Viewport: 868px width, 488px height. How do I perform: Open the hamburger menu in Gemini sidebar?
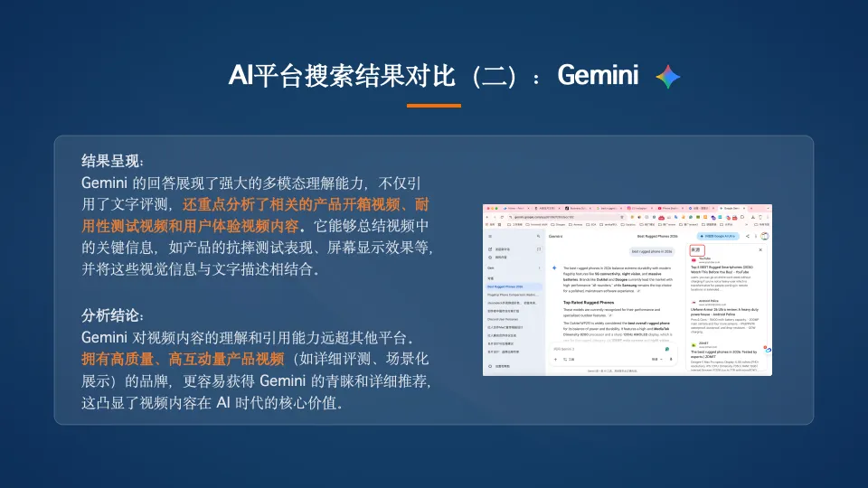point(490,236)
